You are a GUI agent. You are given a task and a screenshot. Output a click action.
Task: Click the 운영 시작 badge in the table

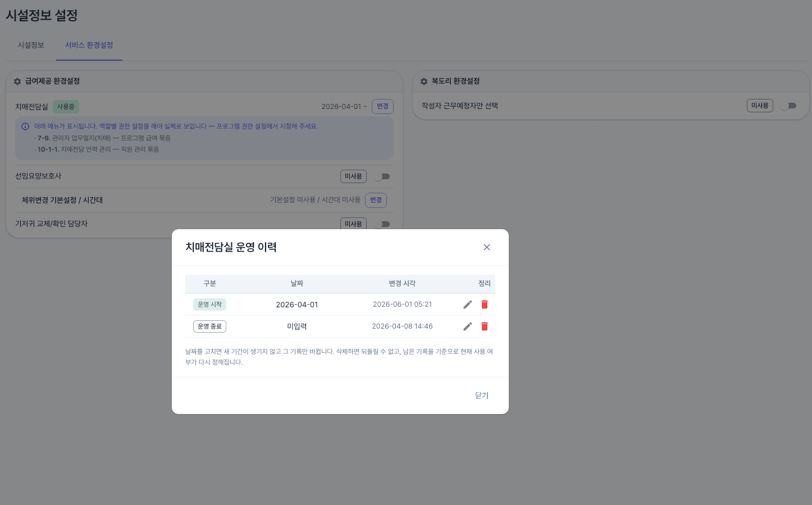point(209,304)
